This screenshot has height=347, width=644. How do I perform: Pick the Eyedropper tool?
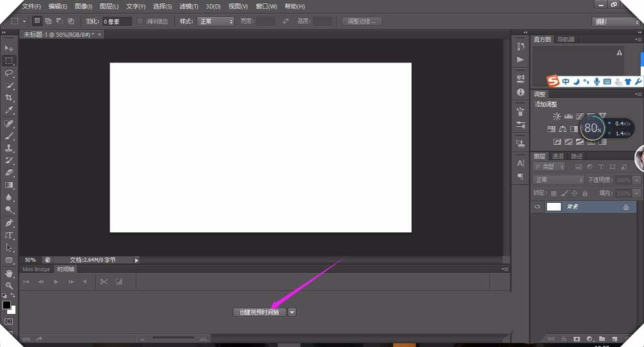coord(9,110)
